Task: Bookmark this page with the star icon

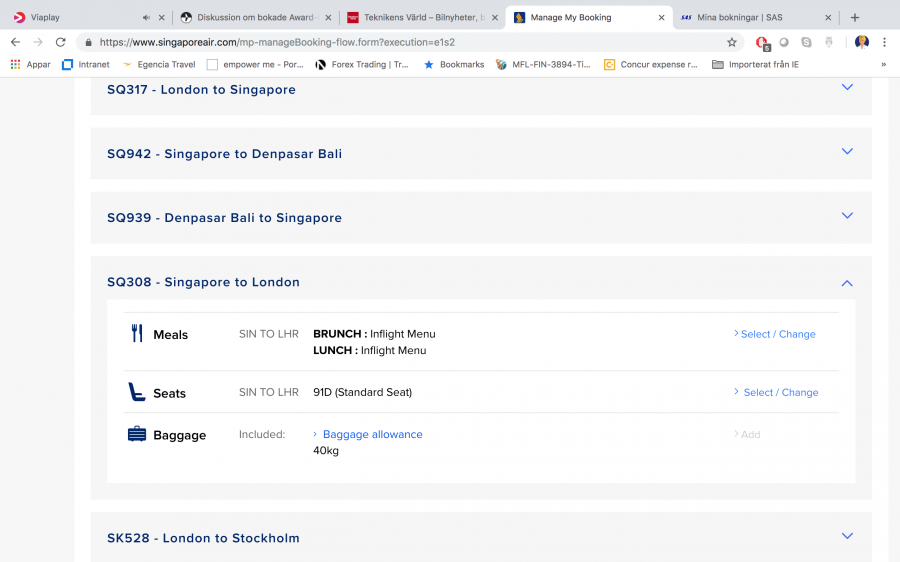Action: point(731,42)
